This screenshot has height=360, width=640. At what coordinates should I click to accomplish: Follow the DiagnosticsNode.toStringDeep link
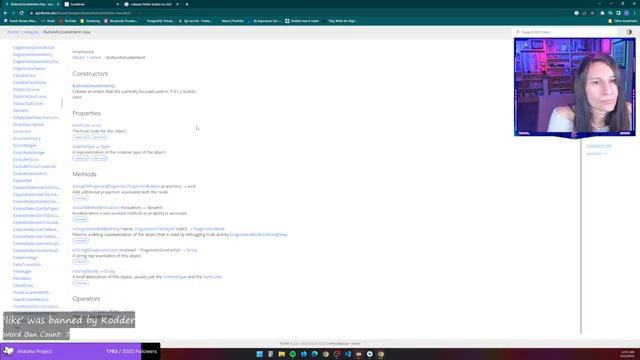(x=258, y=235)
